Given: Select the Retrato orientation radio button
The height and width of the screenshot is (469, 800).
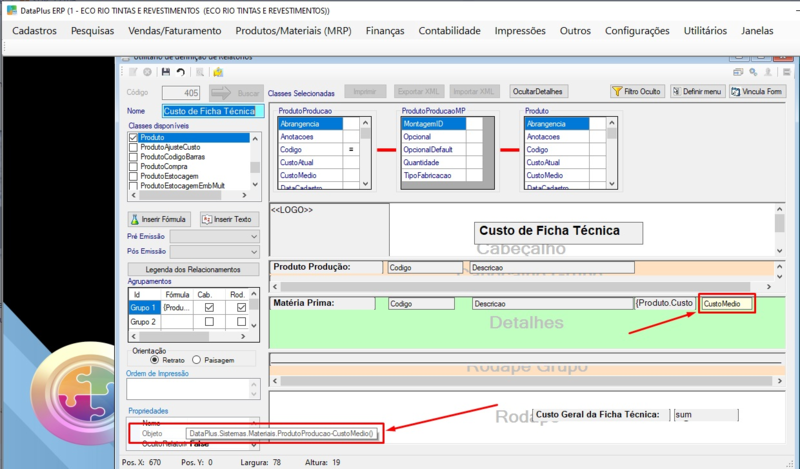Looking at the screenshot, I should pyautogui.click(x=155, y=360).
